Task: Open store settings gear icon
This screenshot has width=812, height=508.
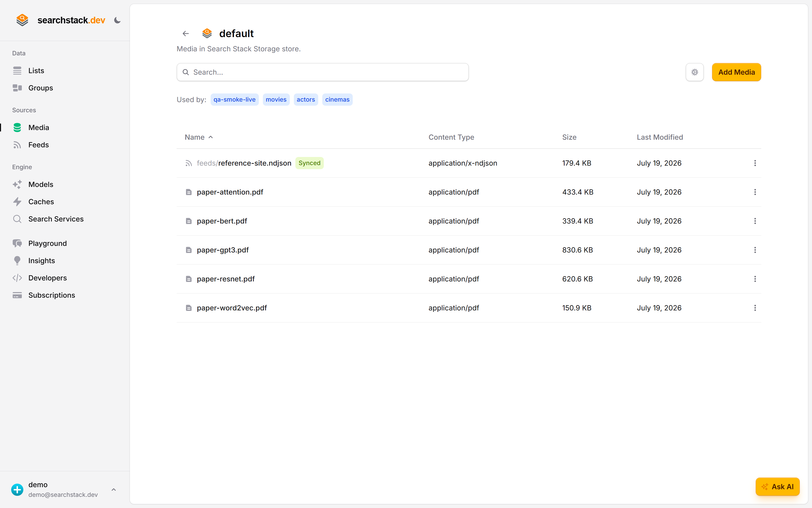Action: [695, 72]
